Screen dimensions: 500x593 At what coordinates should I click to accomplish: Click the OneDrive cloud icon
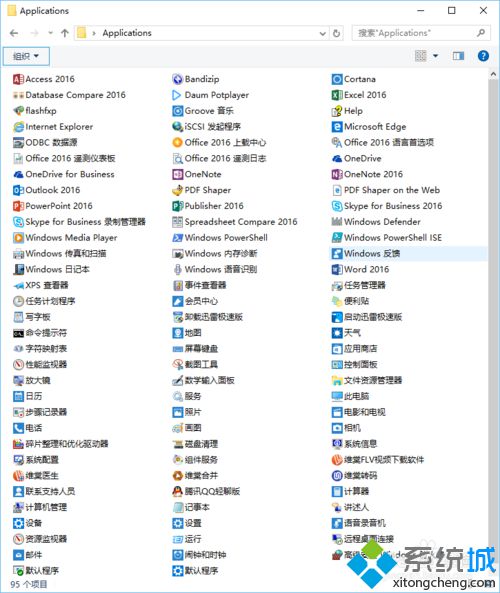coord(337,158)
